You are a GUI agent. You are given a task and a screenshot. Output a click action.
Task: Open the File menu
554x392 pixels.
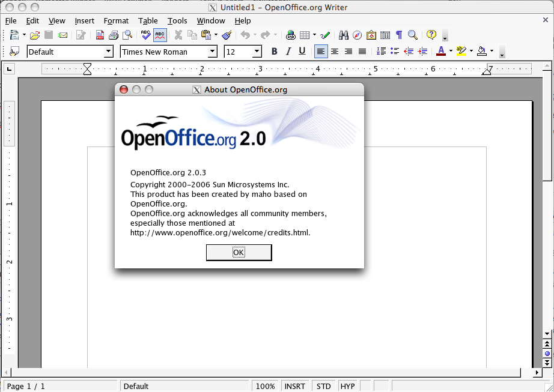tap(11, 21)
